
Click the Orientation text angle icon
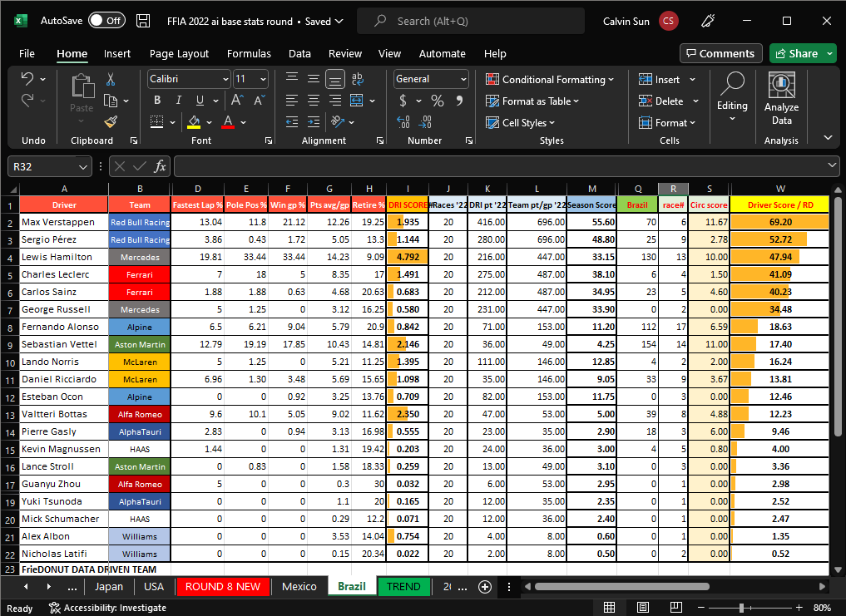pos(338,122)
